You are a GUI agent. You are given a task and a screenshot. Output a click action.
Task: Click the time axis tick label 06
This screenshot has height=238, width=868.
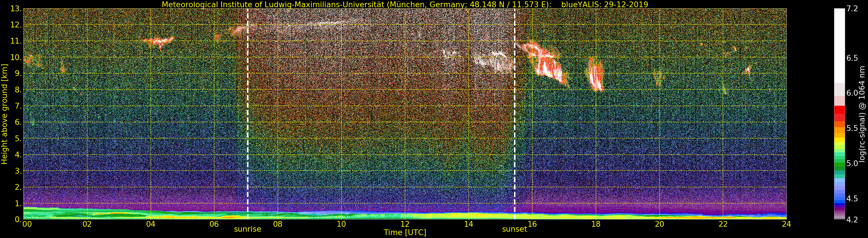point(214,224)
